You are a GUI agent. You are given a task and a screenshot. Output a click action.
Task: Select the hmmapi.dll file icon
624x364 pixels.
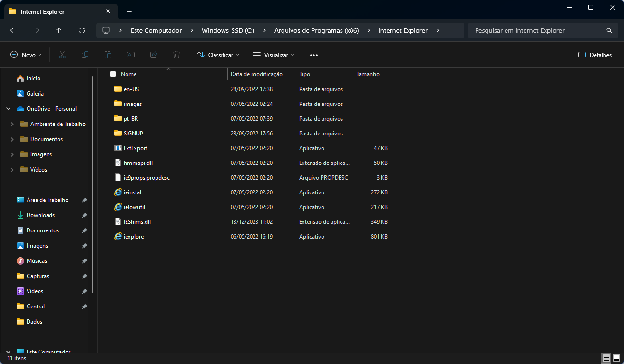pyautogui.click(x=118, y=163)
